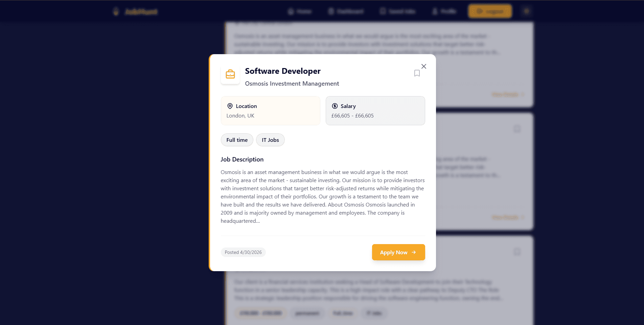644x325 pixels.
Task: Click the Location label
Action: [246, 106]
